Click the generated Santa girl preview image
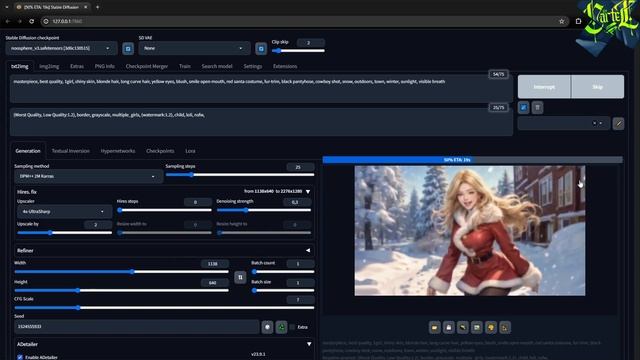 pos(470,231)
